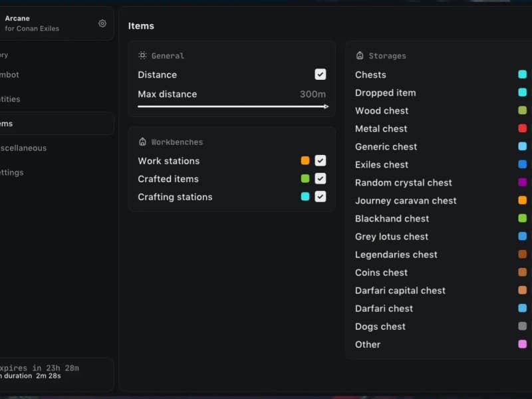This screenshot has height=399, width=532.
Task: Open the Darfari chest color swatch
Action: point(522,308)
